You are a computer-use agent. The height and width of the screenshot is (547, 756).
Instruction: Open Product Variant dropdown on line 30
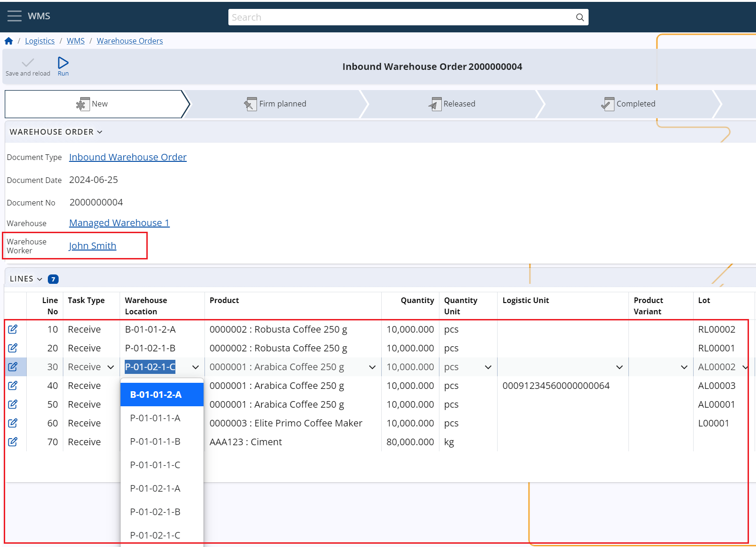click(x=684, y=367)
